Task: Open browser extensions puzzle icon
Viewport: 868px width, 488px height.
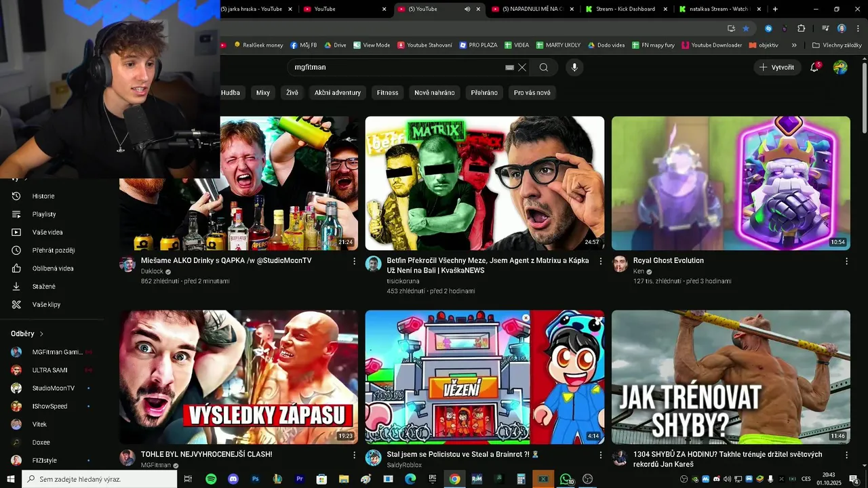Action: tap(802, 28)
